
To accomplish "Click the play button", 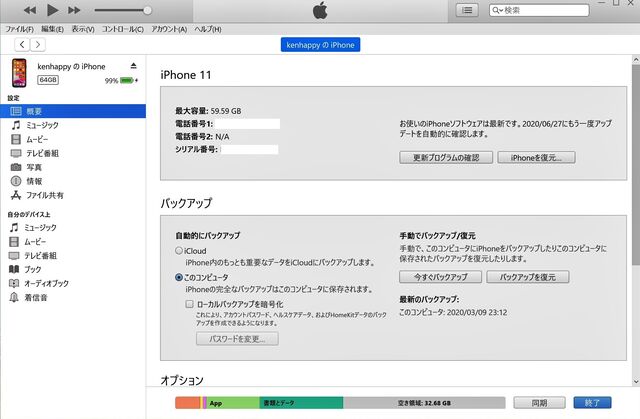I will (x=52, y=10).
